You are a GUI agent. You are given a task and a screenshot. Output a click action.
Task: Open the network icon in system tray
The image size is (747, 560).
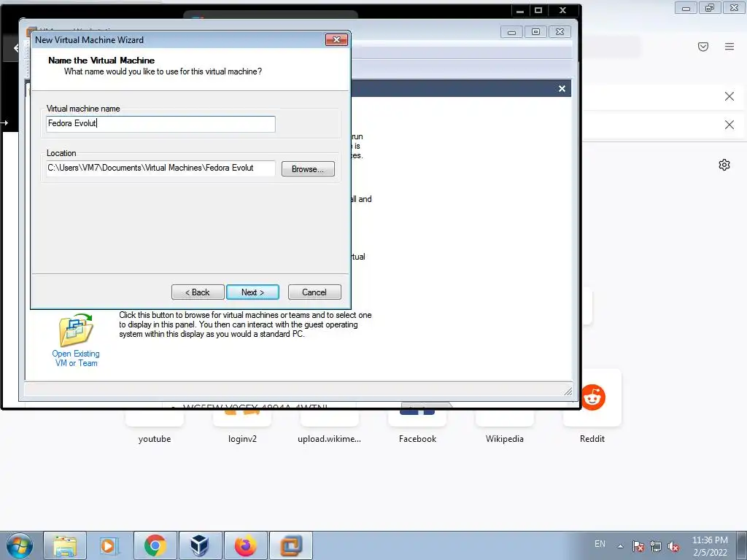point(656,546)
